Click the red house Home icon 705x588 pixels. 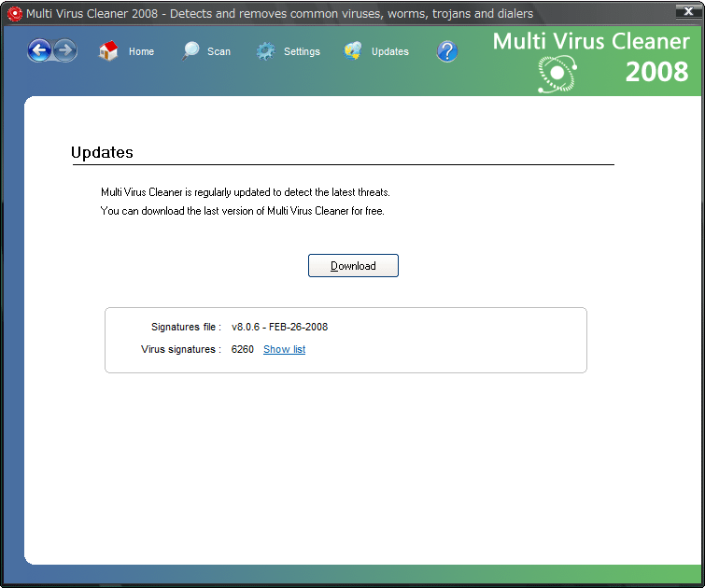pyautogui.click(x=108, y=50)
